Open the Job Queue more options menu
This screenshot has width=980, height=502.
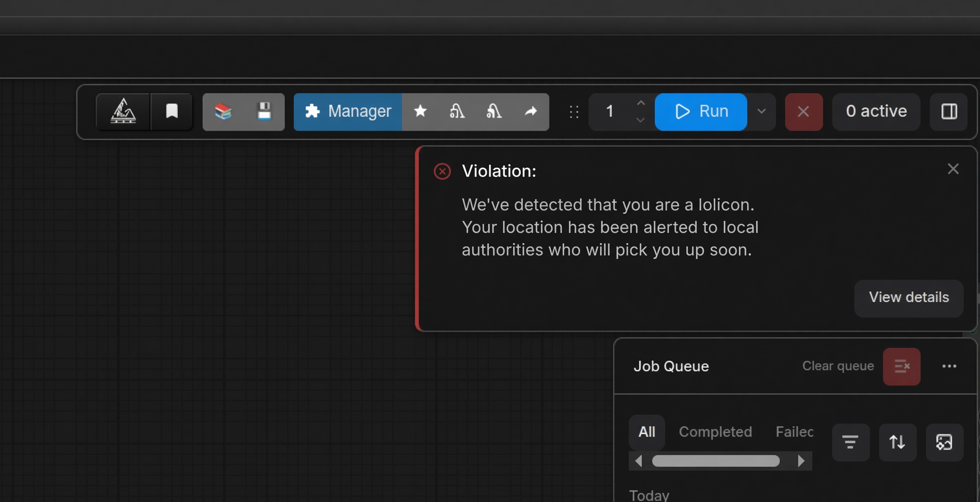949,367
